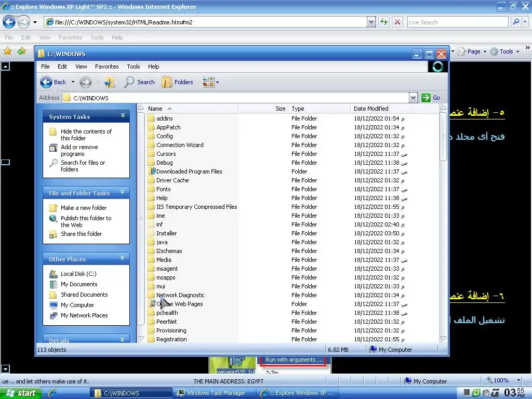Click the file list scroll down arrow
532x399 pixels.
click(x=443, y=338)
